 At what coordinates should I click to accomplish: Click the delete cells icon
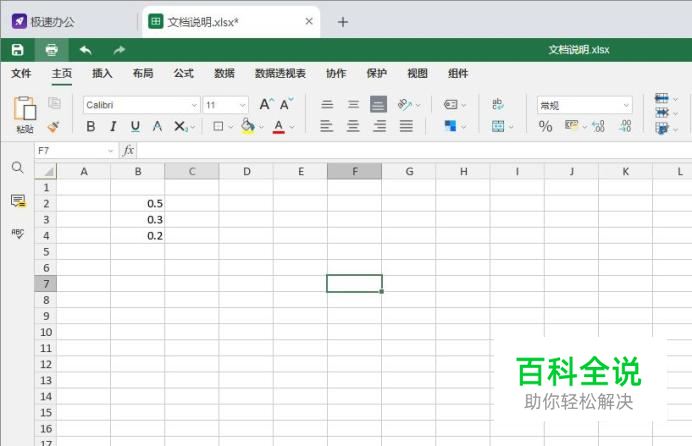coord(662,113)
